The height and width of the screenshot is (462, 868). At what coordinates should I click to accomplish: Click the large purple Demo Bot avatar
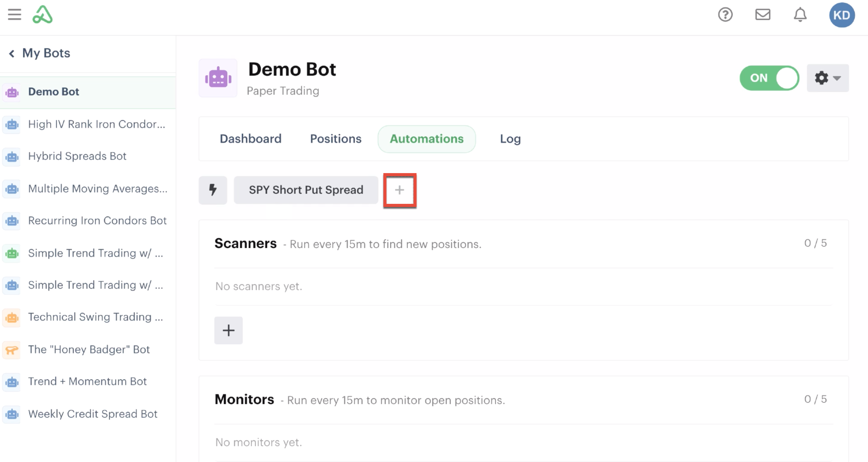(218, 78)
